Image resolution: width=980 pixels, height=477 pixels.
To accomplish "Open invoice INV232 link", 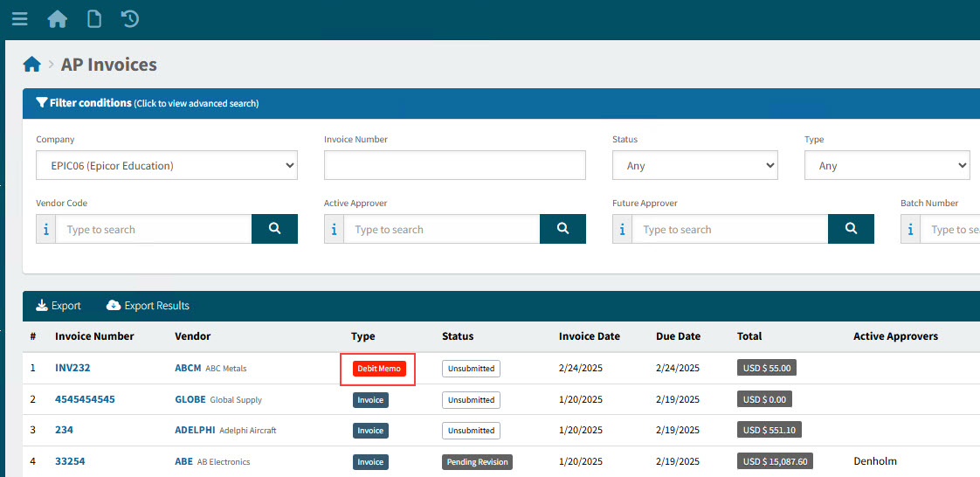I will [x=72, y=368].
